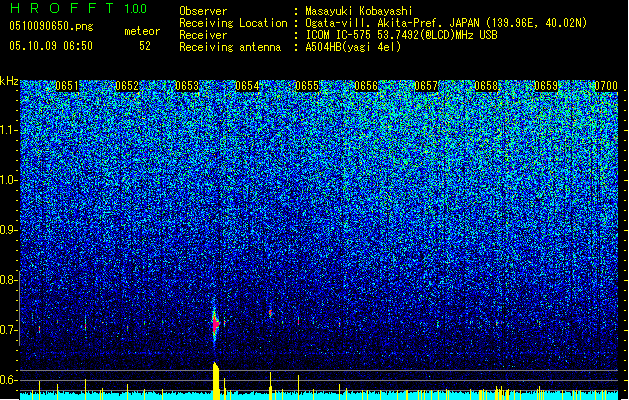Viewport: 629px width, 400px height.
Task: Select the Ogata-vill. Akita-Pref. JAPAN location text
Action: 446,23
